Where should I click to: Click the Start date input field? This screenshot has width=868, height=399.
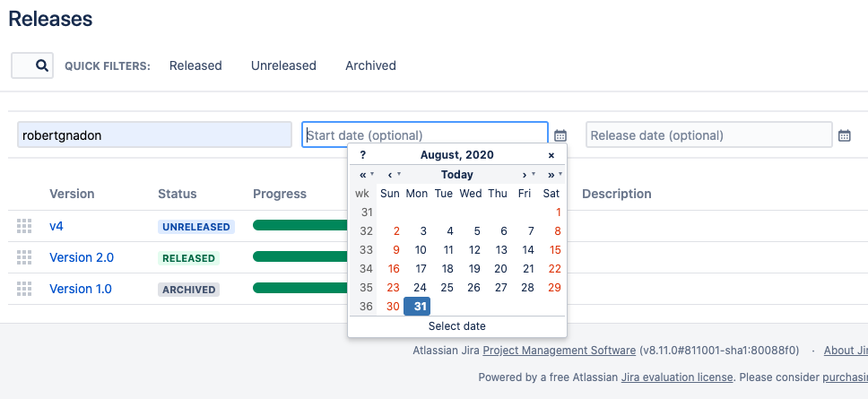click(425, 135)
